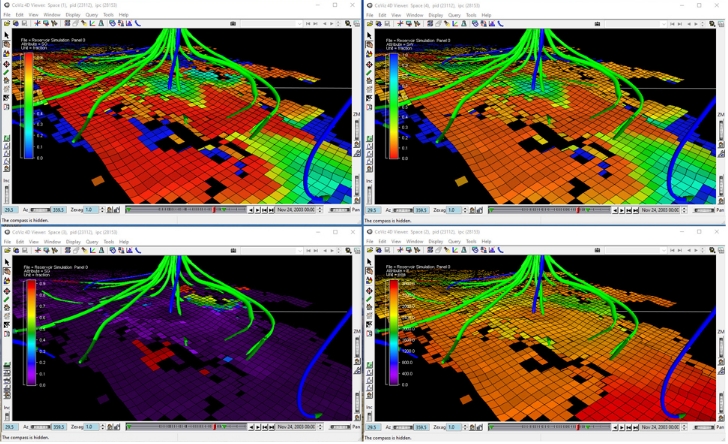Select arrow pointer tool in Space (1) window
728x444 pixels.
pos(6,35)
